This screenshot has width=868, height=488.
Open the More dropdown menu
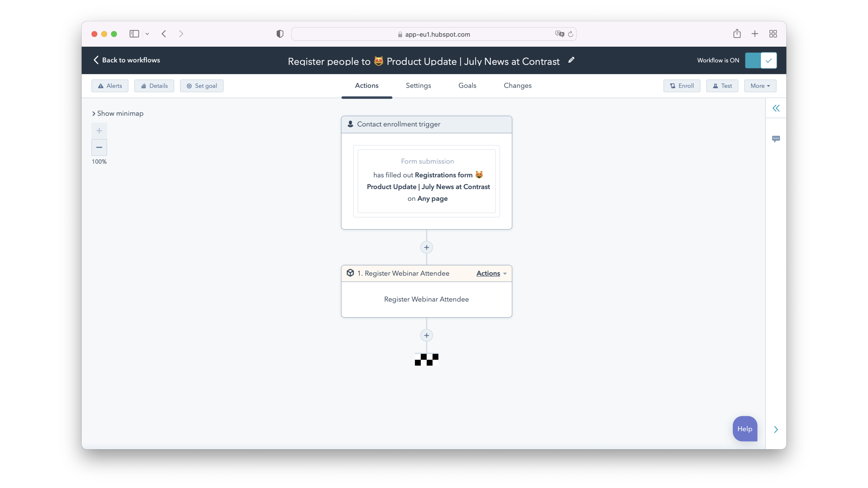coord(760,86)
